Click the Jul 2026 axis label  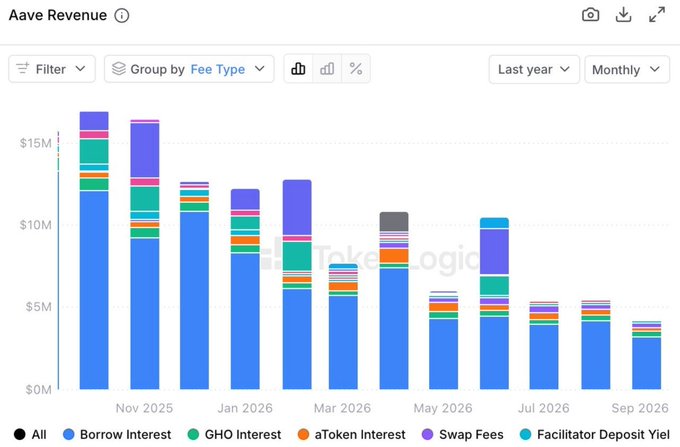point(544,408)
